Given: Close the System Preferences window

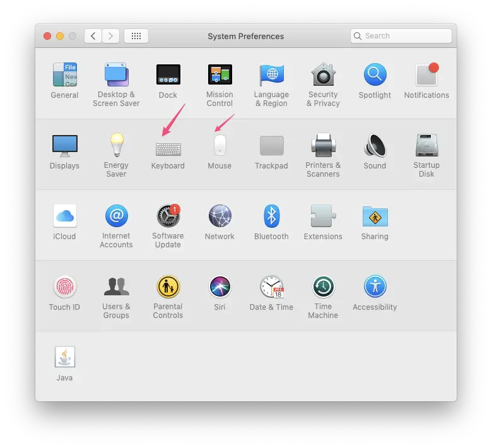Looking at the screenshot, I should pyautogui.click(x=47, y=36).
